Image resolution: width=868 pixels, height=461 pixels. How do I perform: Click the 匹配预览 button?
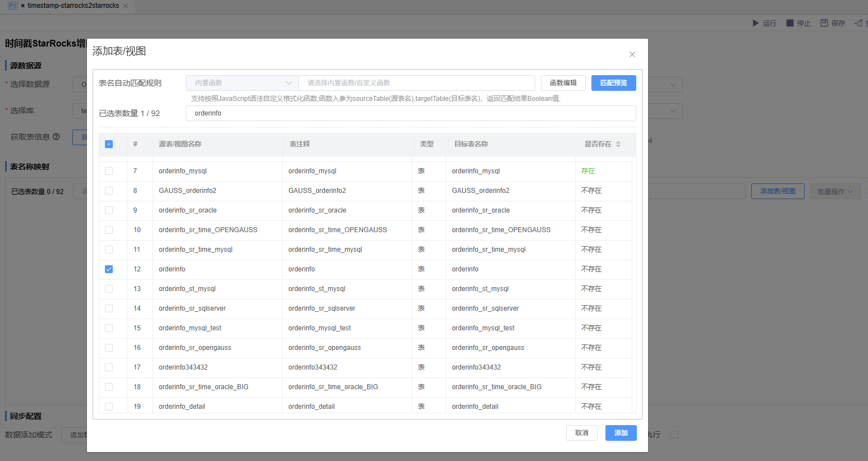click(613, 83)
